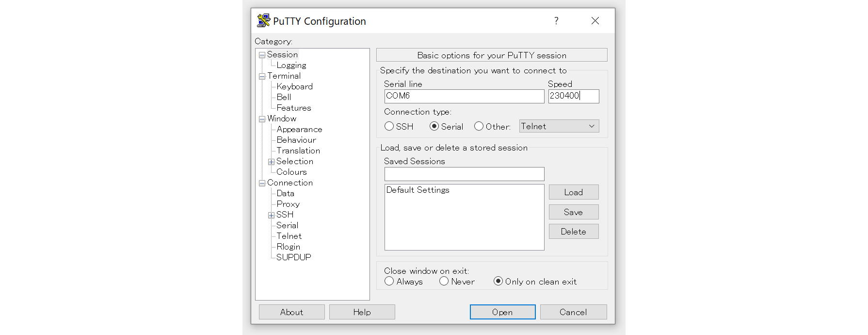The image size is (868, 335).
Task: Select Proxy under Connection
Action: coord(288,204)
